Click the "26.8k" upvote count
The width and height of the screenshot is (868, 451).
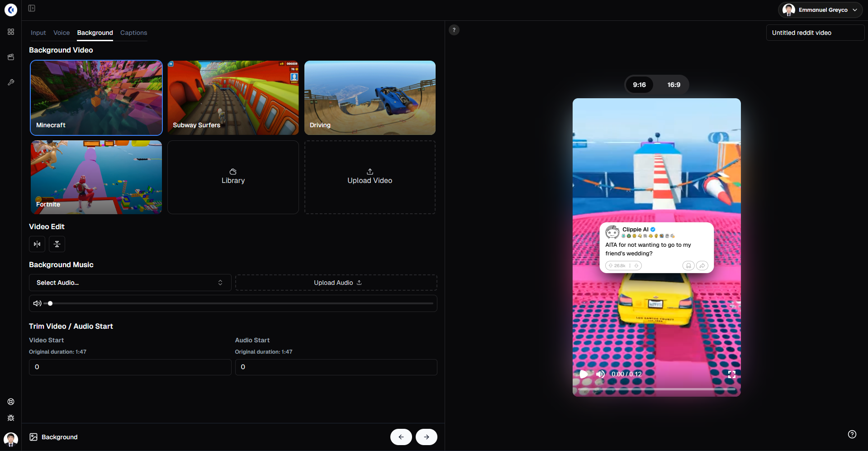620,266
